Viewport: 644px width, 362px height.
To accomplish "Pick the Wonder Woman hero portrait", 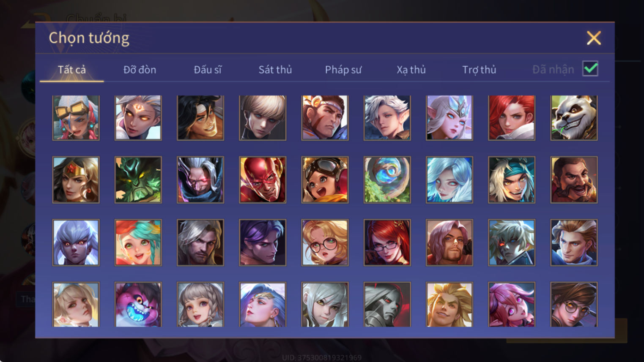I will (x=76, y=180).
